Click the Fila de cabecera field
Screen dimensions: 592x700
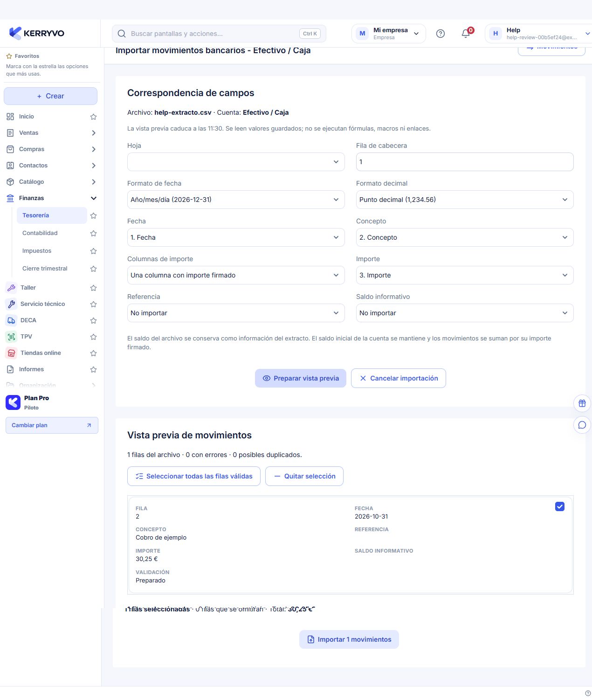click(x=465, y=162)
